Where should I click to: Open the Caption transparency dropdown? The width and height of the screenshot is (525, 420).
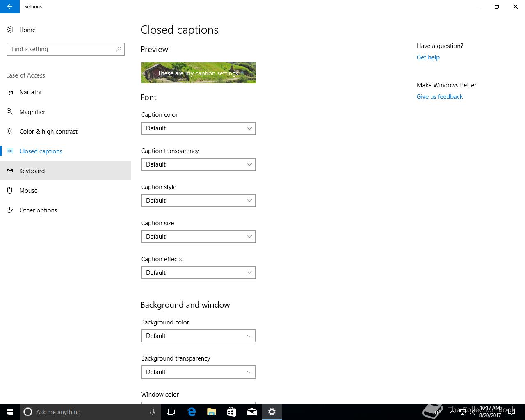coord(199,164)
